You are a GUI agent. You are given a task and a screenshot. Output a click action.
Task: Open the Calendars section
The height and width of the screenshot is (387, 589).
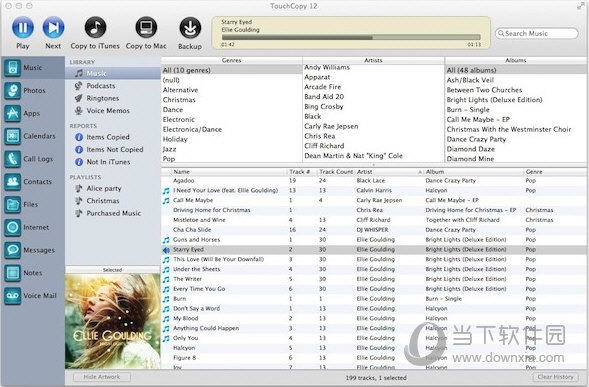coord(33,136)
